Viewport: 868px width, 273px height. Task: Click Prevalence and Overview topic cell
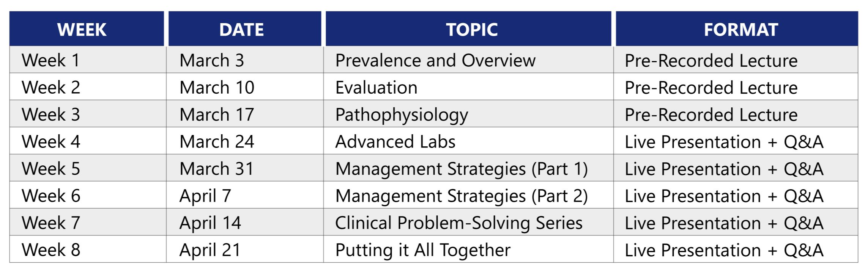click(x=468, y=60)
